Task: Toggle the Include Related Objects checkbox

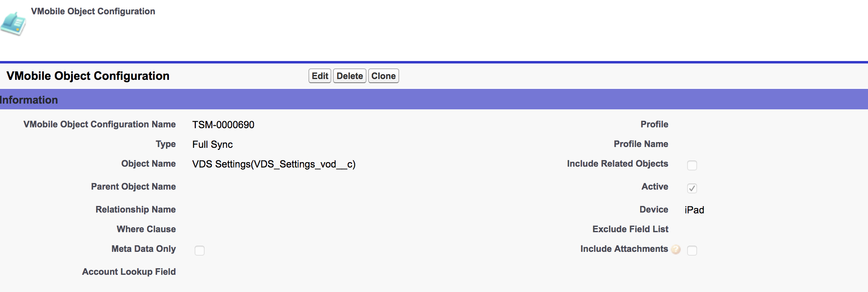Action: pyautogui.click(x=692, y=165)
